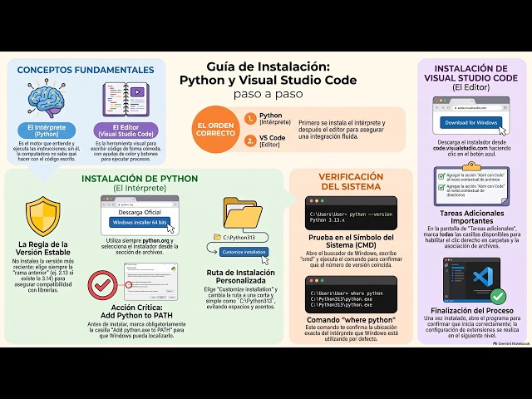Click the brain icon above El Intérprete
Image resolution: width=532 pixels, height=399 pixels.
point(47,99)
